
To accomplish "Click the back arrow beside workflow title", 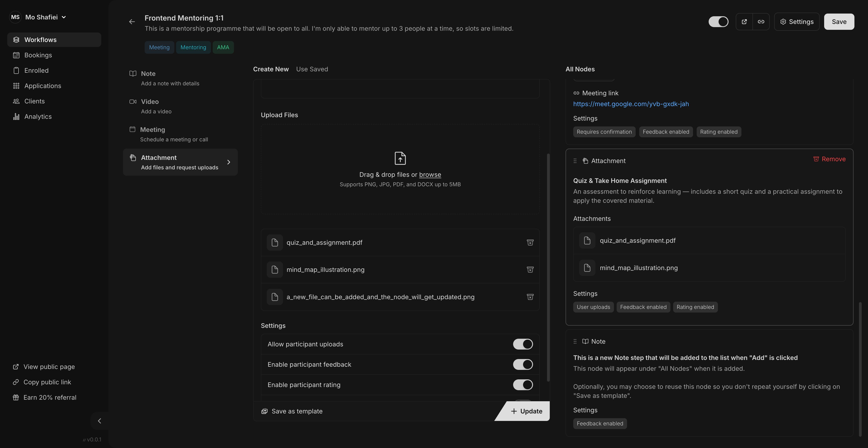I will coord(132,22).
